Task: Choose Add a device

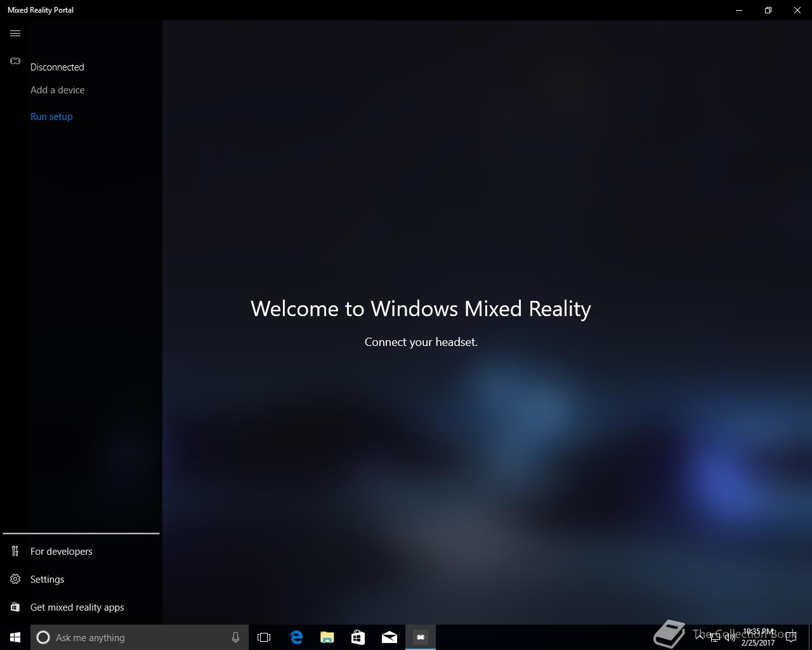Action: pos(58,90)
